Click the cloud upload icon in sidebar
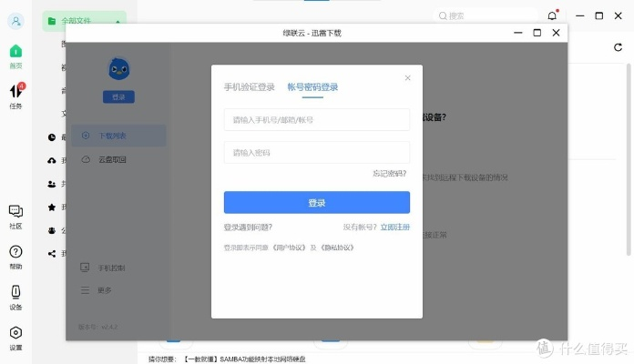The height and width of the screenshot is (364, 634). [x=52, y=160]
